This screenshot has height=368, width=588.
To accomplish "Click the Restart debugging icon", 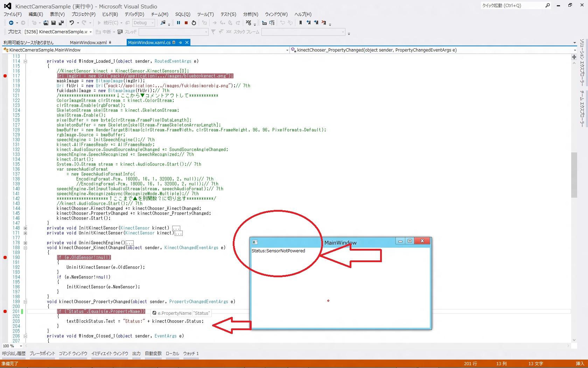I will tap(194, 23).
